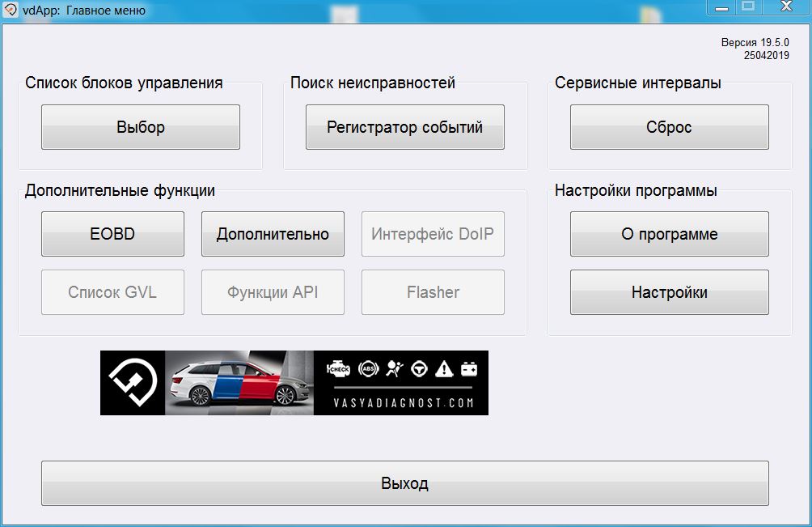Click the VASYADIAGNOST.COM banner text

404,402
